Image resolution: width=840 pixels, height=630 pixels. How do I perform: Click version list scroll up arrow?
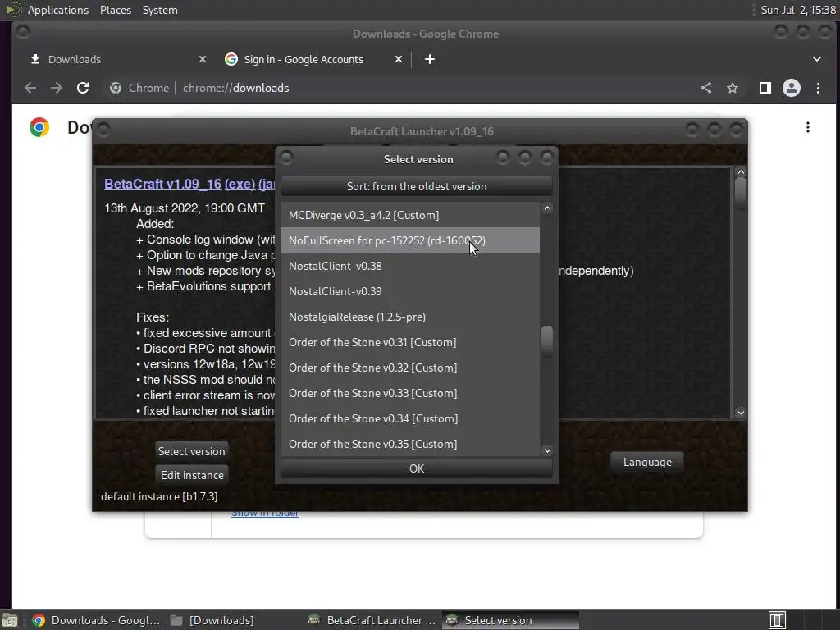tap(547, 208)
